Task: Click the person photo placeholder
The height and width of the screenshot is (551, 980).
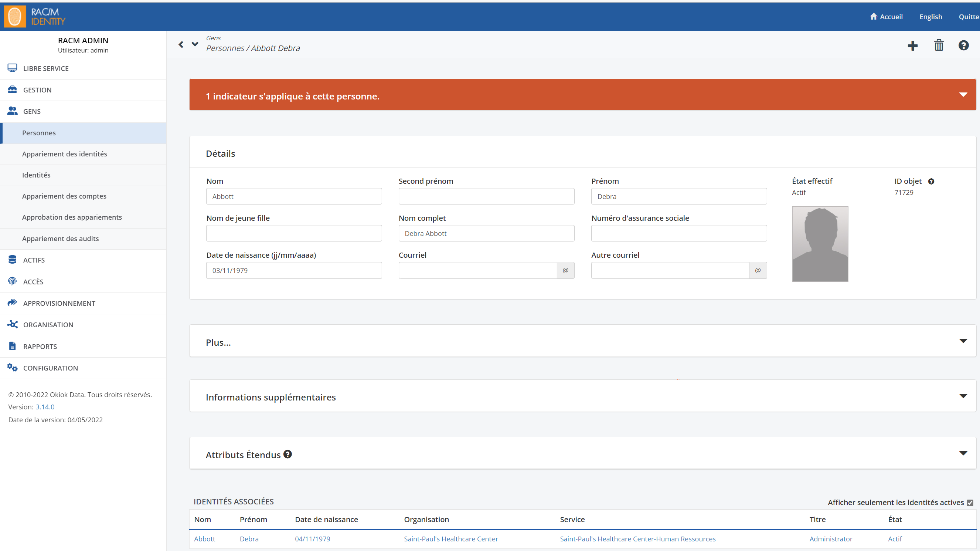Action: (820, 244)
